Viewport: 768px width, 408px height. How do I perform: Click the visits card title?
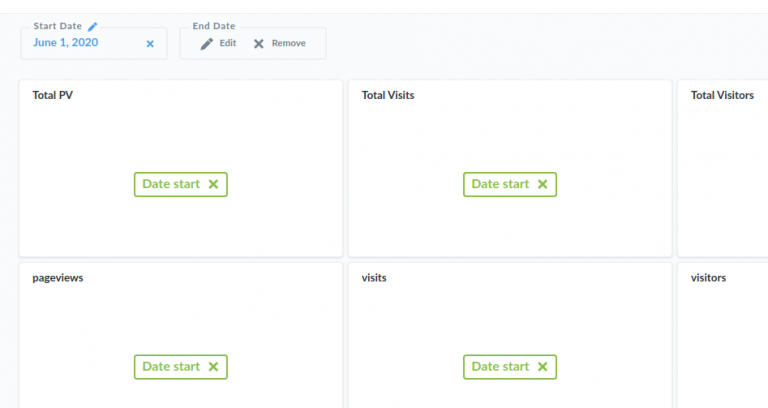[x=374, y=278]
